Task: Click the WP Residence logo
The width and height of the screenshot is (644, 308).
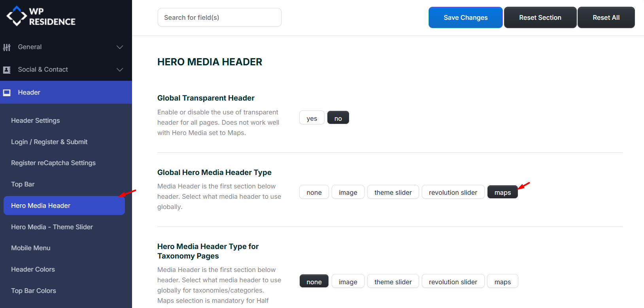Action: pos(41,17)
